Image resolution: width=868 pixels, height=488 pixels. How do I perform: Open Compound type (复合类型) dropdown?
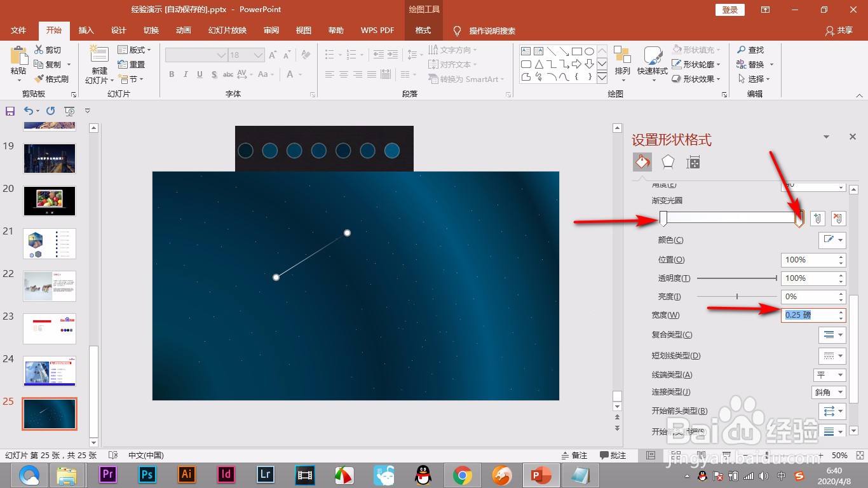pos(832,334)
